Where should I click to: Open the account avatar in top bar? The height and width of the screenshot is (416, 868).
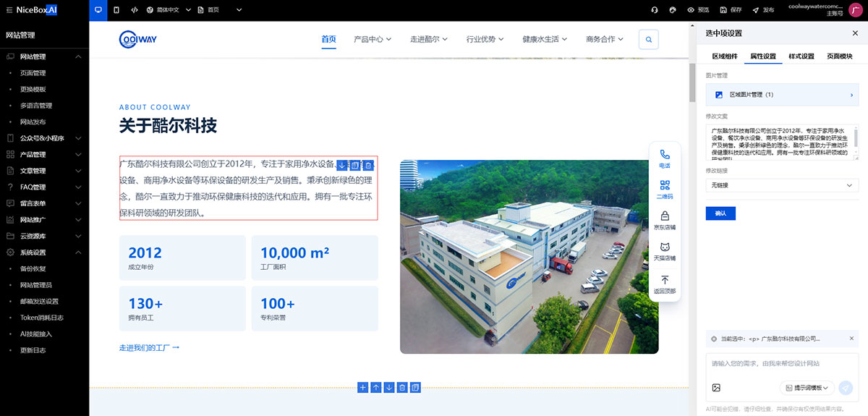pyautogui.click(x=855, y=10)
